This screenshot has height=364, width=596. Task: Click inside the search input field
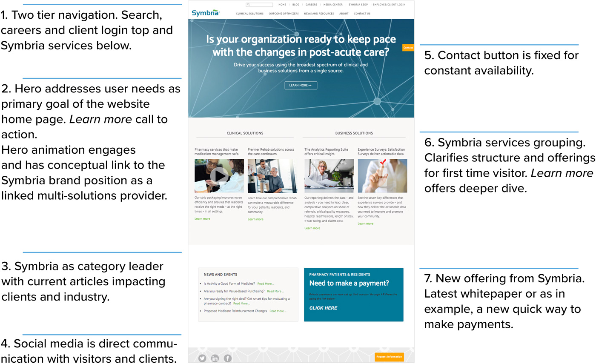[261, 5]
